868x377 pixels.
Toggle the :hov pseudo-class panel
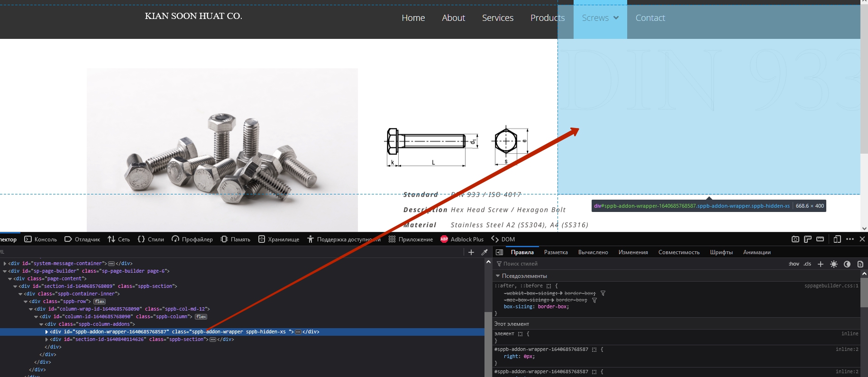(x=794, y=264)
